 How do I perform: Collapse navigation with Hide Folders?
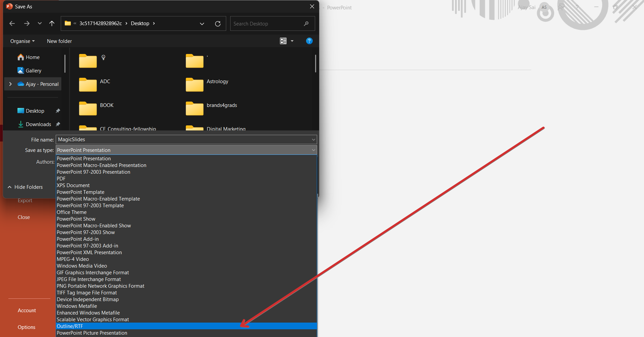(x=26, y=187)
